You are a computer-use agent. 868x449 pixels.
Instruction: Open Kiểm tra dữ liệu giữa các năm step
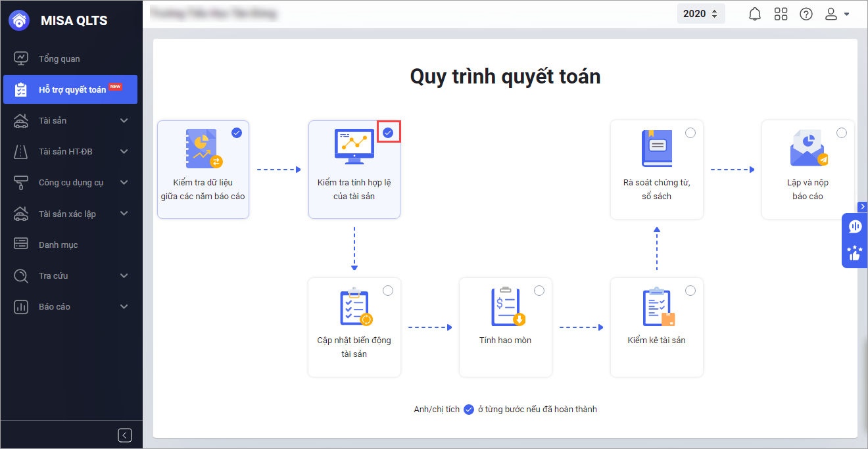[x=203, y=170]
